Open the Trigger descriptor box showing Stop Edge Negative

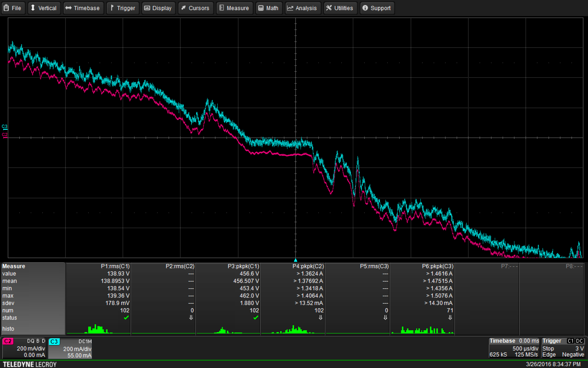coord(563,348)
